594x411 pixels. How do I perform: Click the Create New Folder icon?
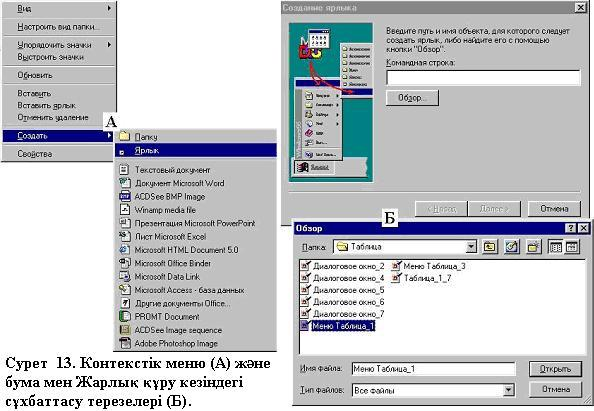tap(534, 247)
